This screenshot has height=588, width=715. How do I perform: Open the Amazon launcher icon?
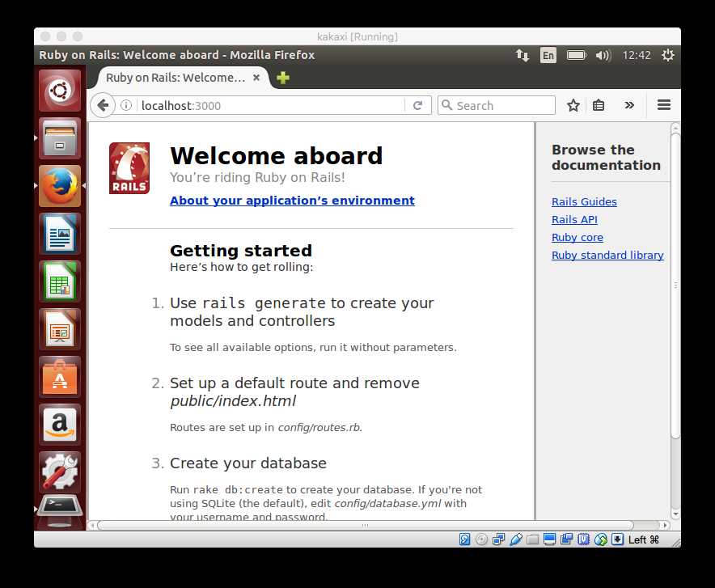[x=60, y=425]
